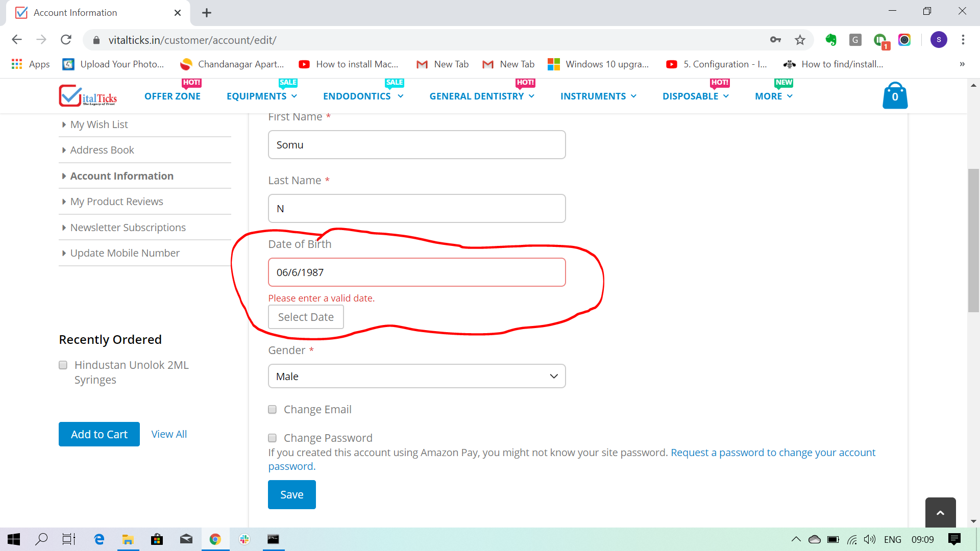Click the VitalTicks logo
Screen dimensions: 980x551
click(x=88, y=95)
